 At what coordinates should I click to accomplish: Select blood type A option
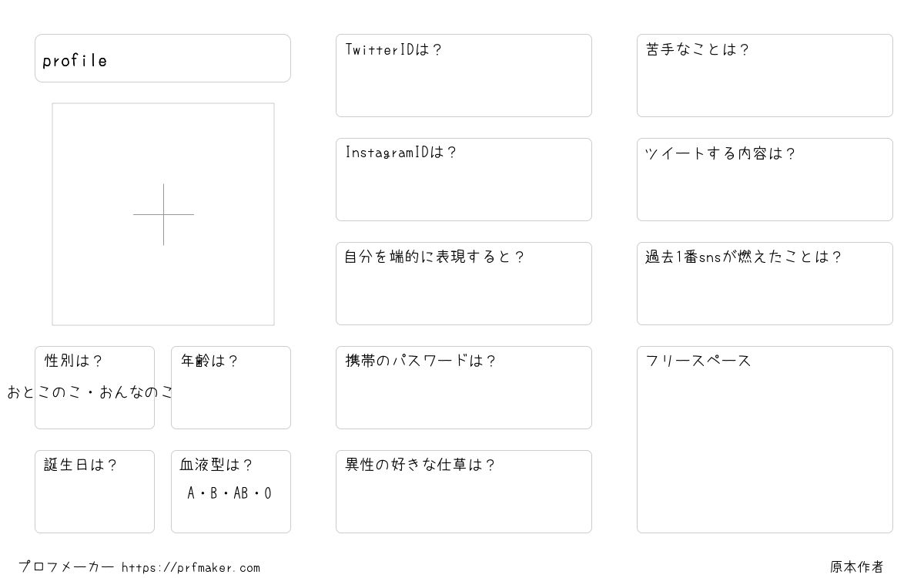(191, 493)
